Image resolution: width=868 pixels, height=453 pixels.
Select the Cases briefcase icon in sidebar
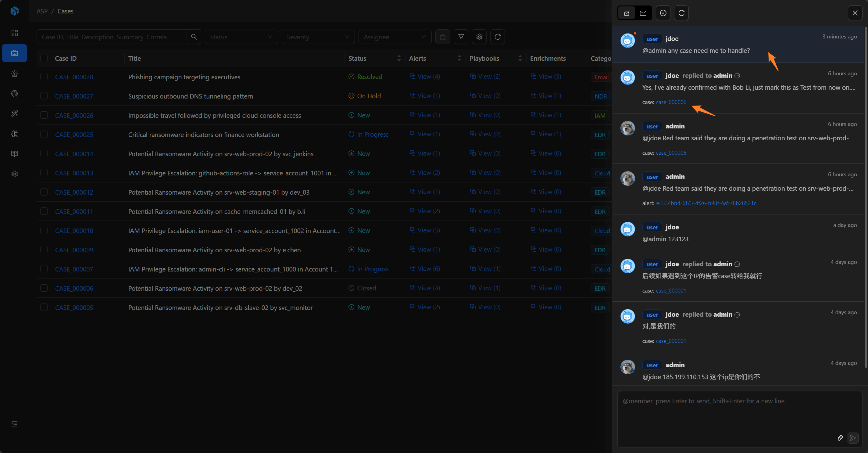[x=15, y=53]
